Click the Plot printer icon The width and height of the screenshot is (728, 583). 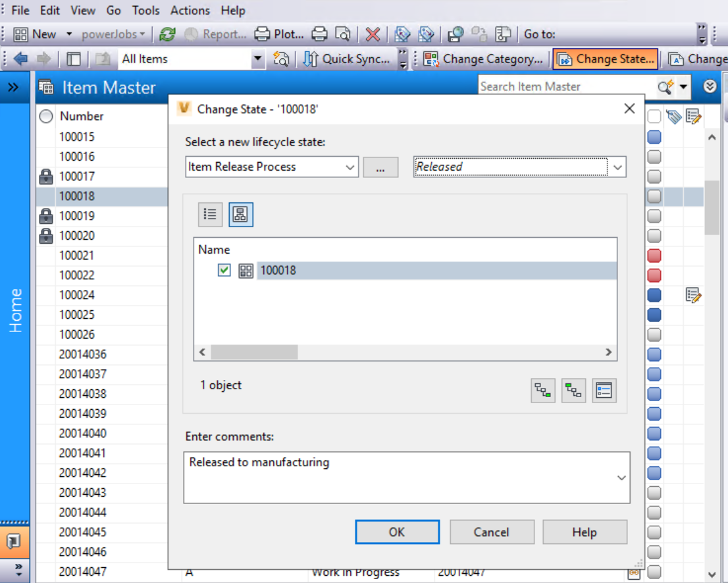click(263, 34)
